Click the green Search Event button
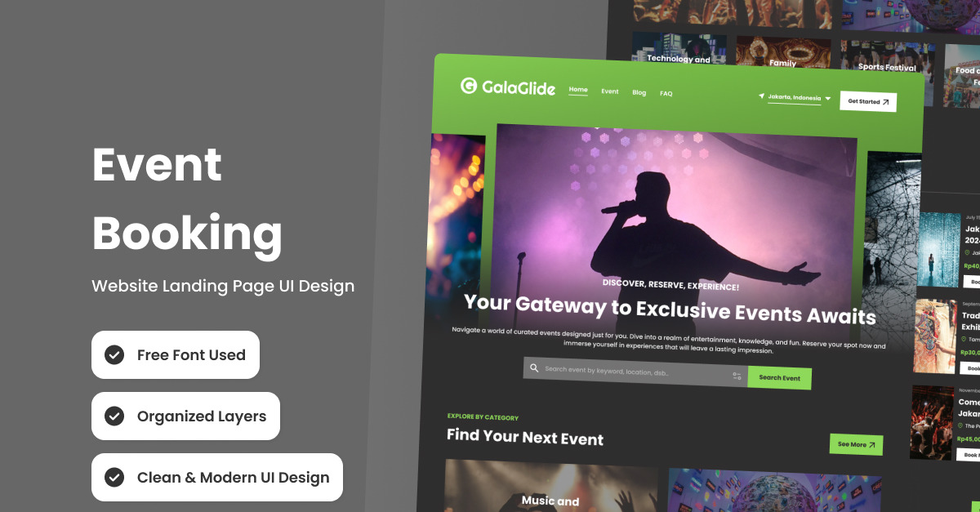Screen dimensions: 980x512 pos(779,378)
